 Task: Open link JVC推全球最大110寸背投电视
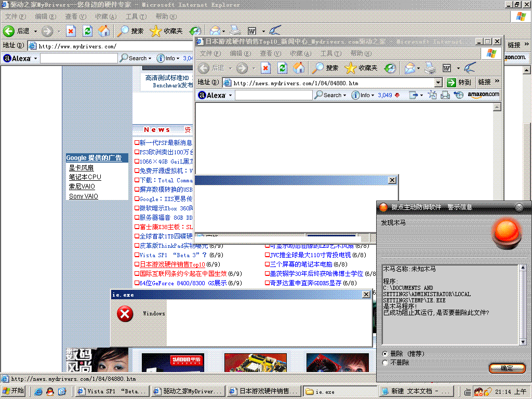tap(310, 255)
